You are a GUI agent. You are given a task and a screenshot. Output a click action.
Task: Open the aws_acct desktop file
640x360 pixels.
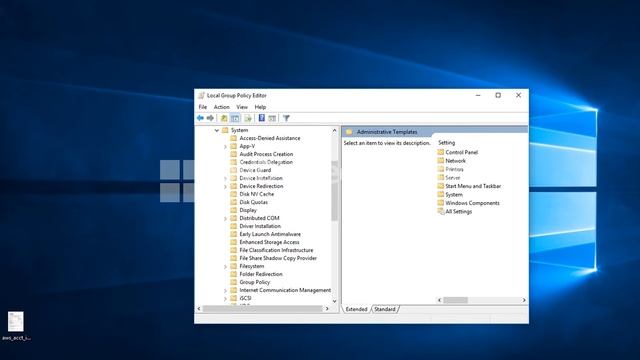(x=16, y=326)
